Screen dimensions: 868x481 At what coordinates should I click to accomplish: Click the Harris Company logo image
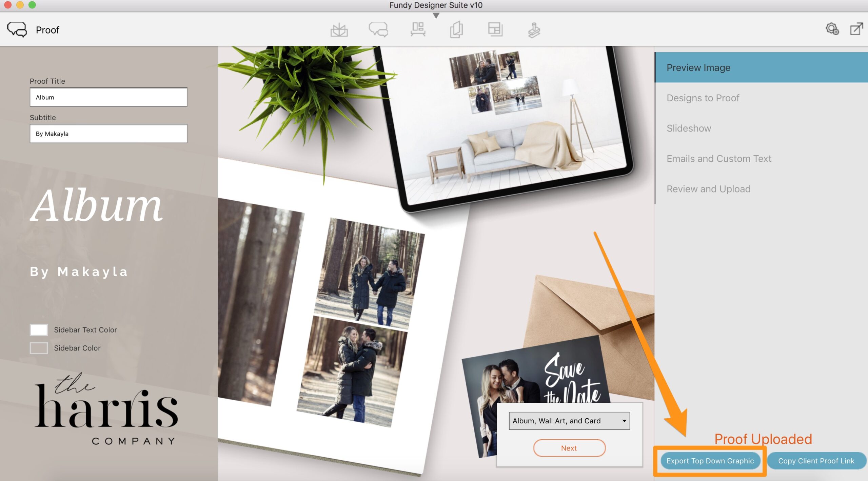point(106,408)
